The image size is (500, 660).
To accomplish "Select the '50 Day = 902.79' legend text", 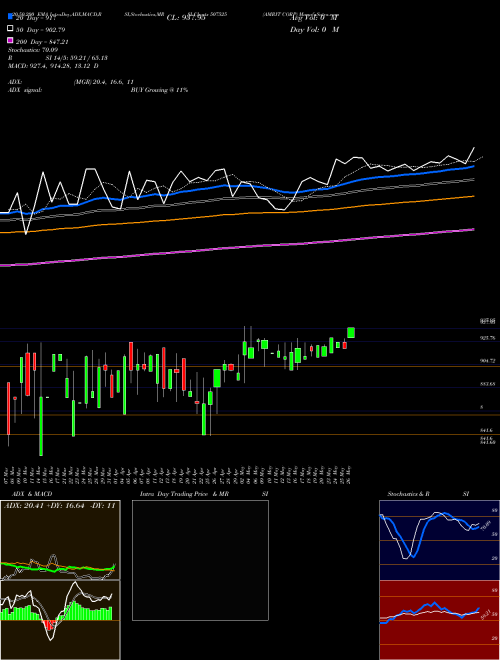I will [41, 30].
